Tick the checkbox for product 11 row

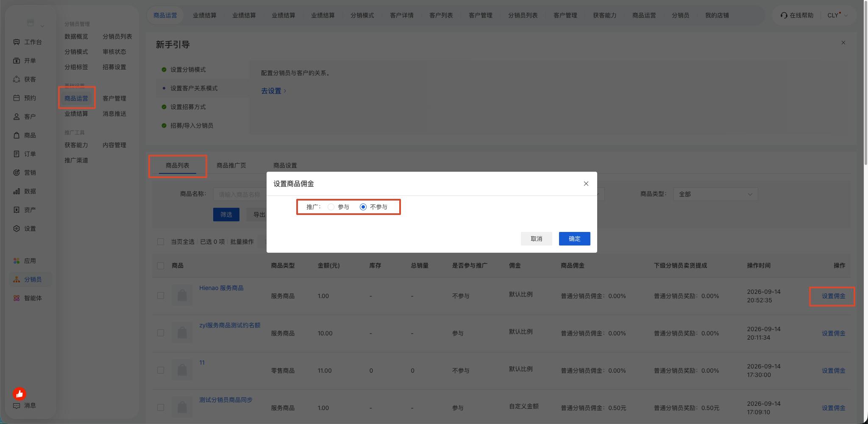point(161,370)
